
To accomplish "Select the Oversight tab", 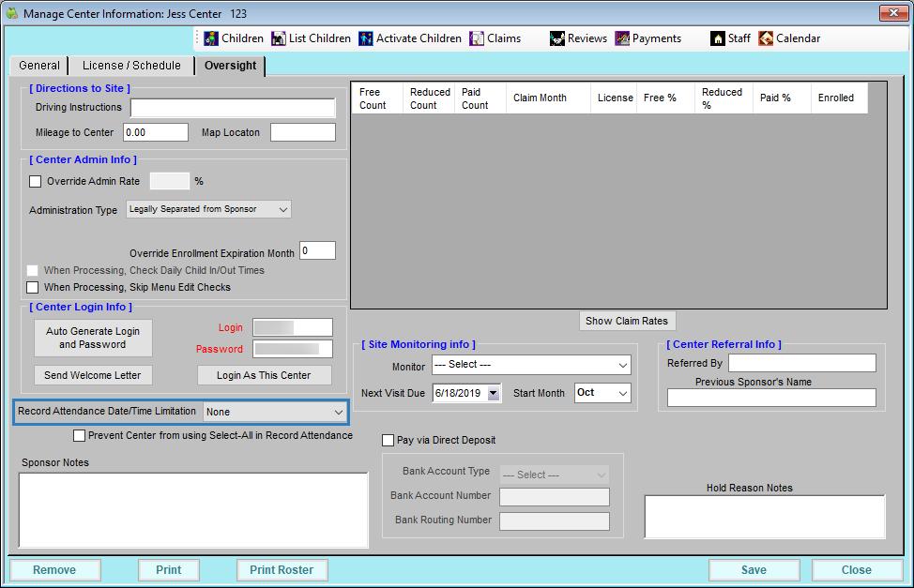I will tap(230, 66).
